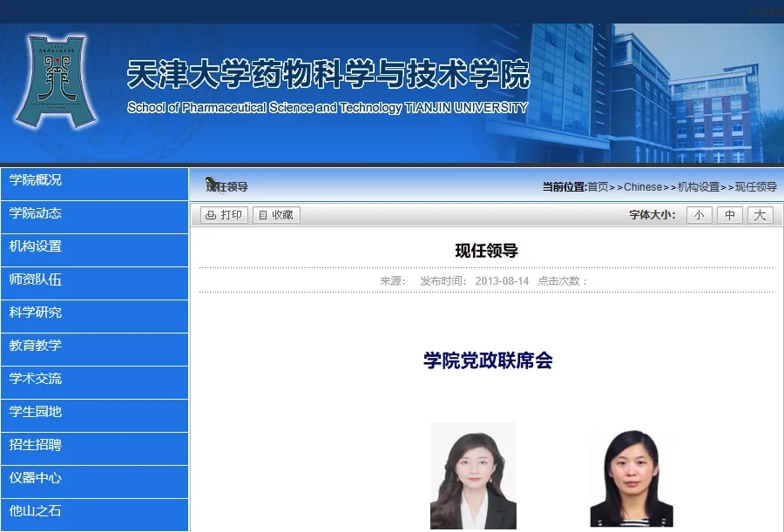The height and width of the screenshot is (532, 784).
Task: Click the right leader portrait in the striped top
Action: pos(632,478)
